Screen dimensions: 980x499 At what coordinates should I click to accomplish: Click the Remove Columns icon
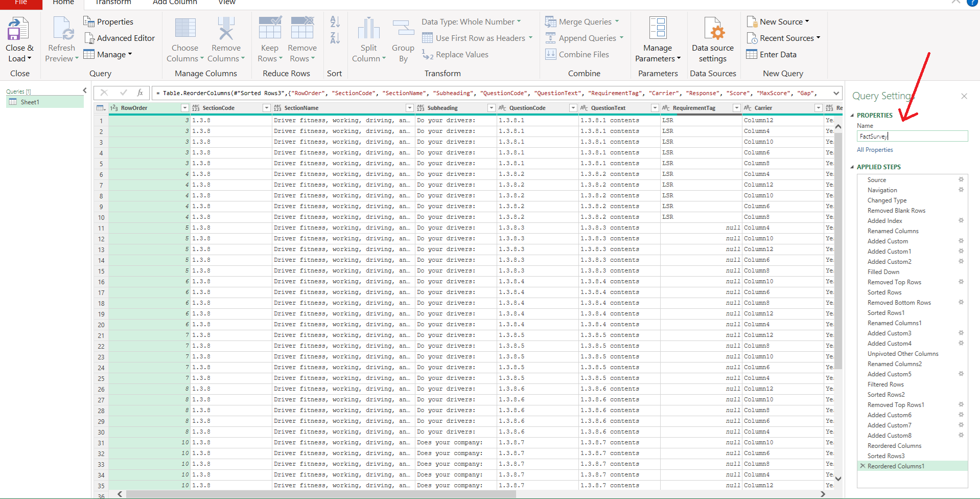tap(226, 28)
